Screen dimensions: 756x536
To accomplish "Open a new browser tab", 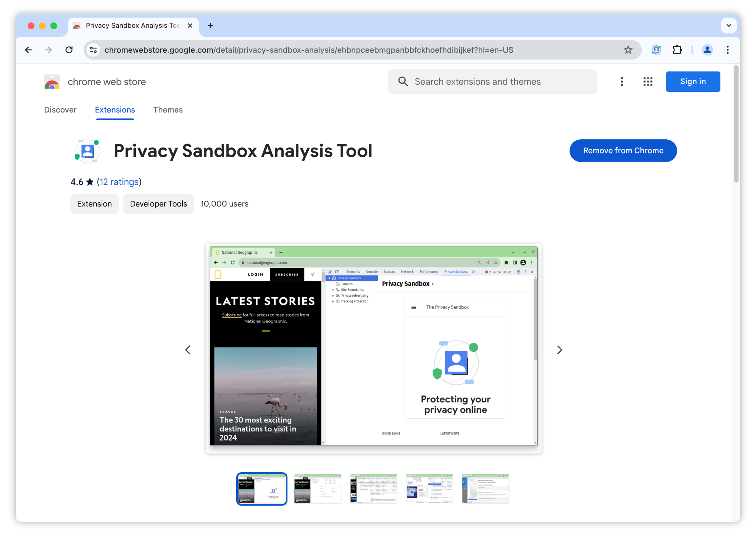I will click(x=210, y=26).
